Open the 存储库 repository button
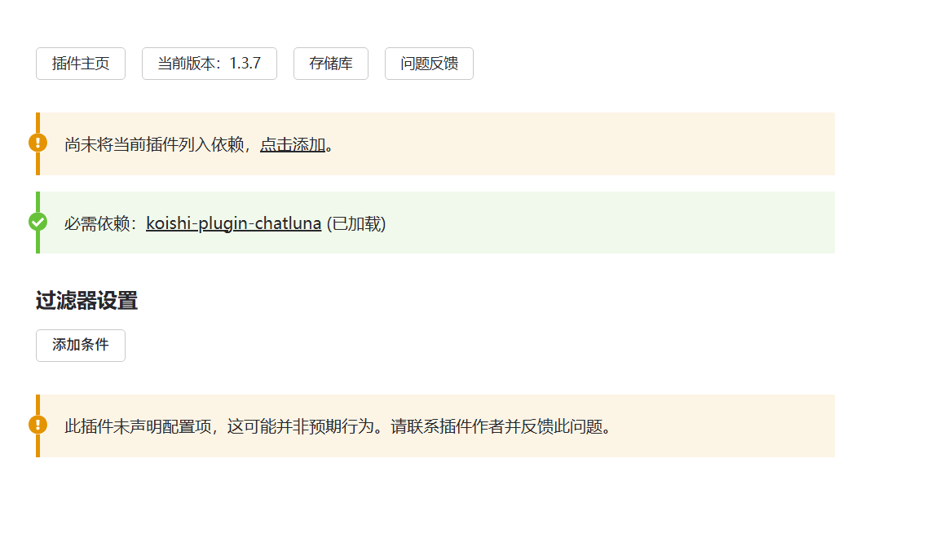The width and height of the screenshot is (940, 560). (331, 64)
